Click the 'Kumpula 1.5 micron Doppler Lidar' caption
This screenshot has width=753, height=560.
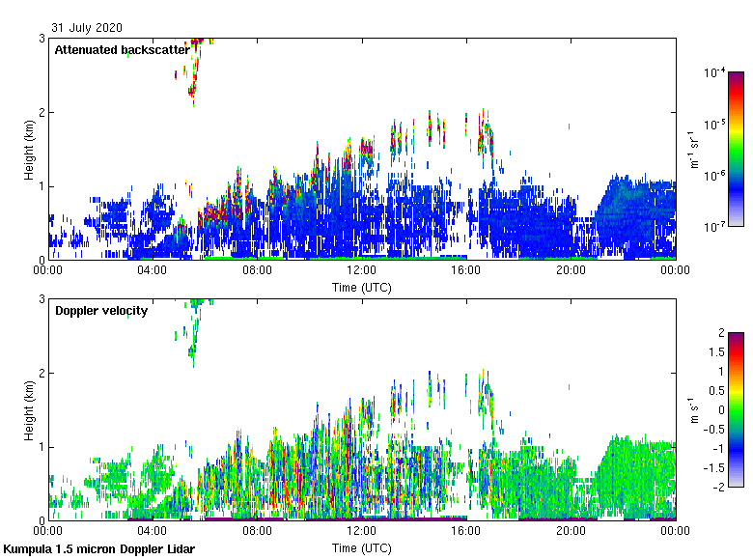coord(99,549)
